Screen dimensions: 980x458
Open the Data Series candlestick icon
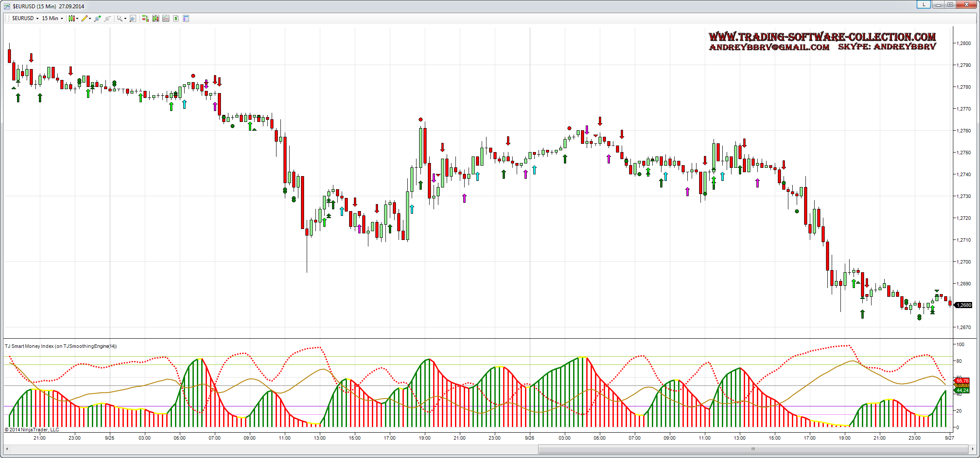(x=155, y=18)
